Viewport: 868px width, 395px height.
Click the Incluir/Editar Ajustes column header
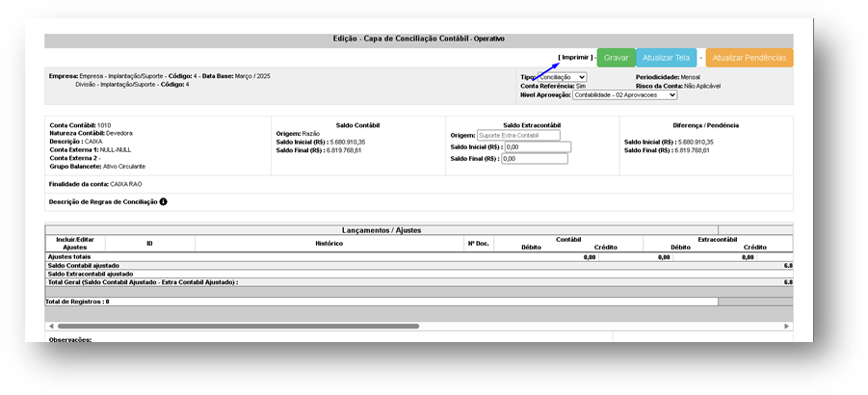coord(74,244)
